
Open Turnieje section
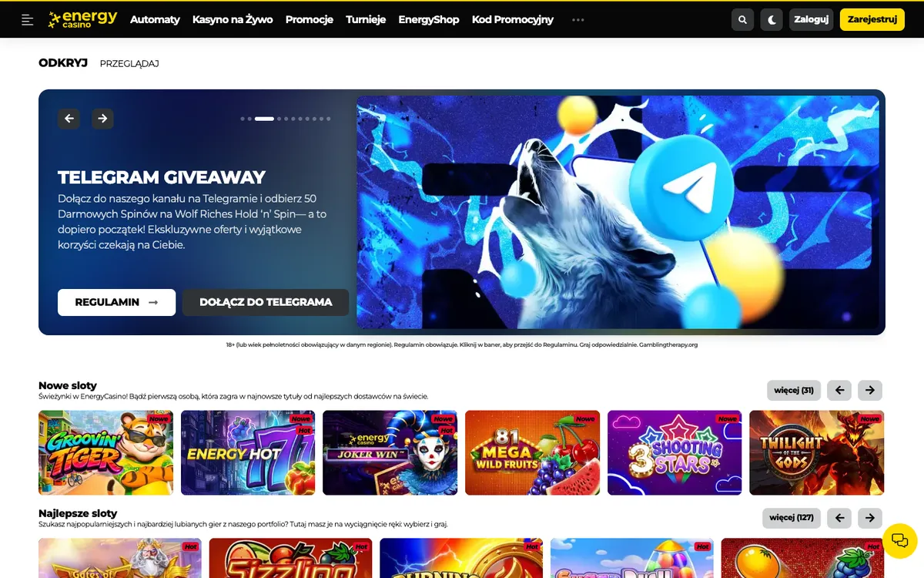pyautogui.click(x=366, y=20)
